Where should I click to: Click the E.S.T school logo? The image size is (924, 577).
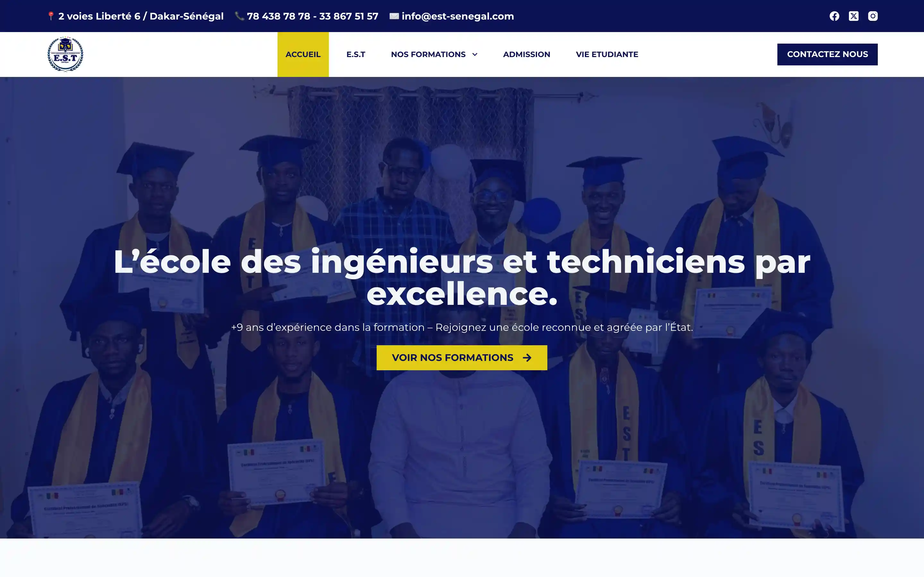point(65,54)
